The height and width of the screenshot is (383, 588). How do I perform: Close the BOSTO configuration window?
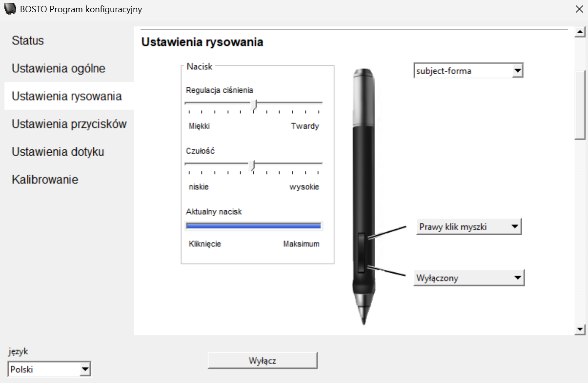[579, 9]
